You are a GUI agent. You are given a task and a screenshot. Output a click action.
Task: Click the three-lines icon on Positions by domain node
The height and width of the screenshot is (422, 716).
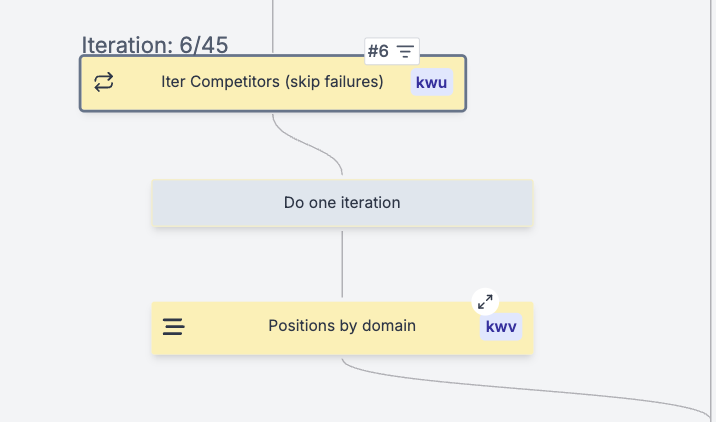(174, 327)
